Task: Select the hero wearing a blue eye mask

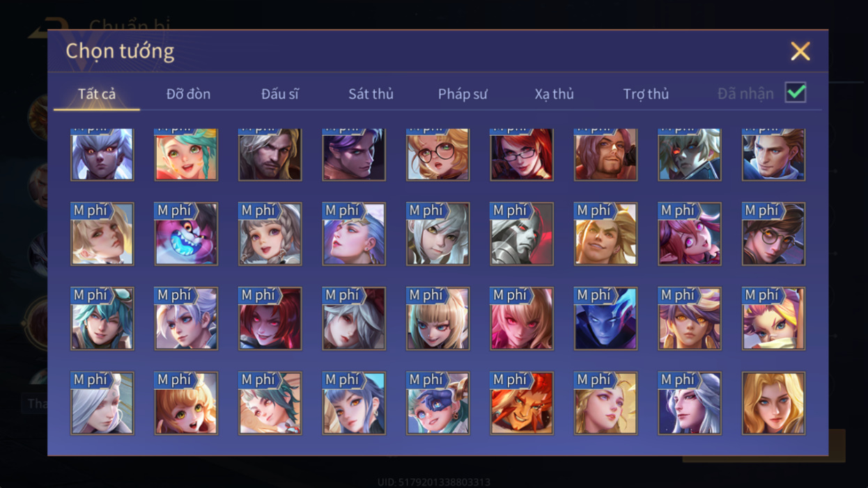Action: [x=437, y=404]
